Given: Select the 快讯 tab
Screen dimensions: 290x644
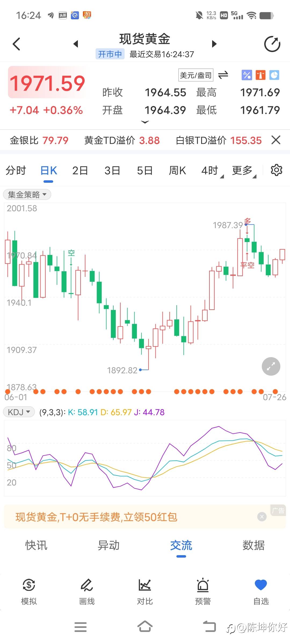Looking at the screenshot, I should 36,546.
